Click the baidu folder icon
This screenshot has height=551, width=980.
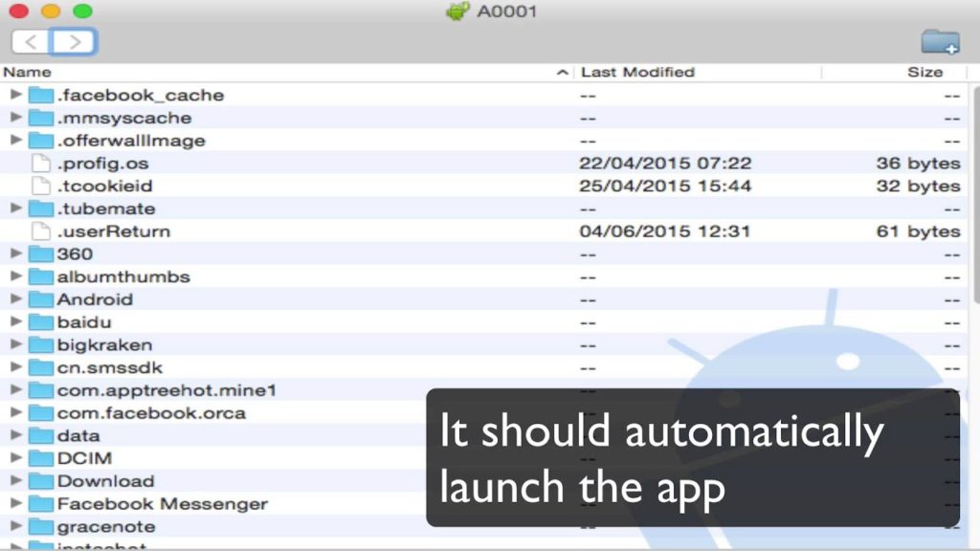40,321
